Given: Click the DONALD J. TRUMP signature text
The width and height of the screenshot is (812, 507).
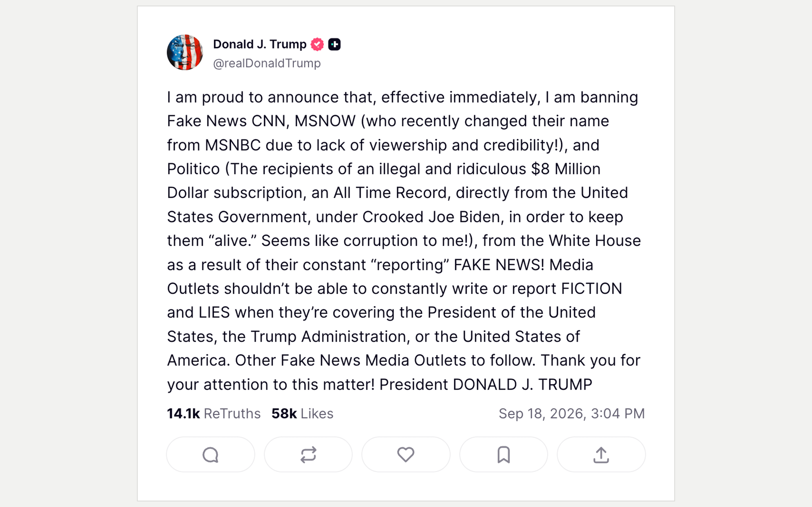Looking at the screenshot, I should click(523, 385).
